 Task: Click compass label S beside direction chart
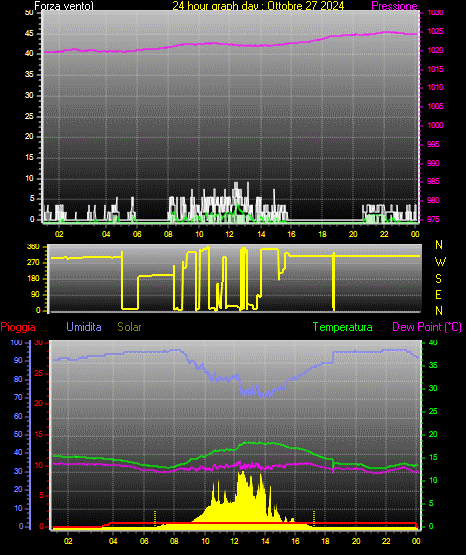pyautogui.click(x=438, y=279)
